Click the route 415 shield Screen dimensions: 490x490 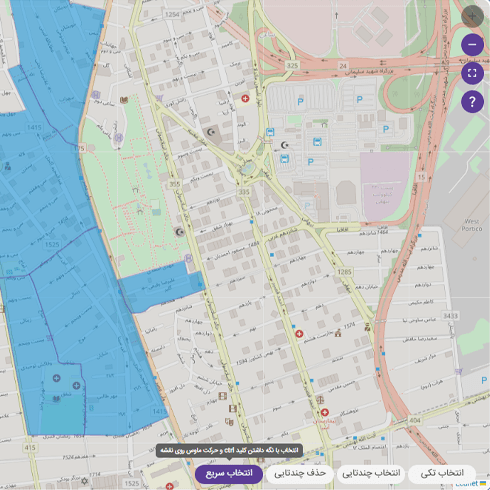[30, 448]
